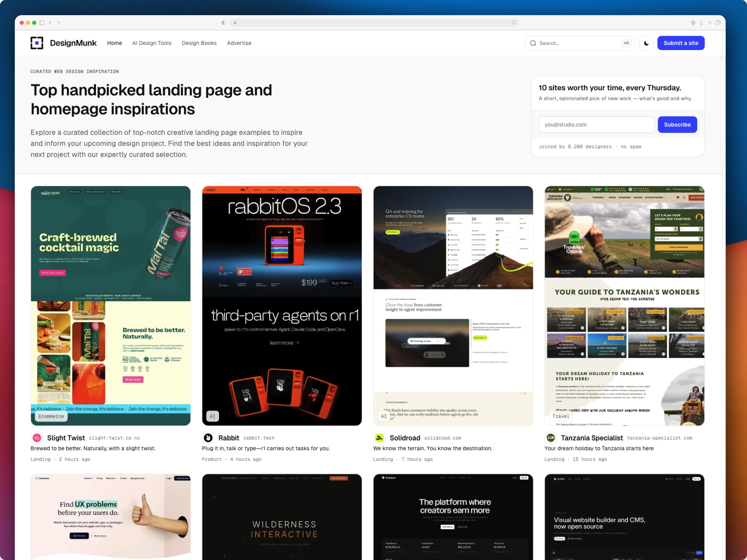Click the solidroad.com domain text
This screenshot has width=747, height=560.
[x=443, y=438]
